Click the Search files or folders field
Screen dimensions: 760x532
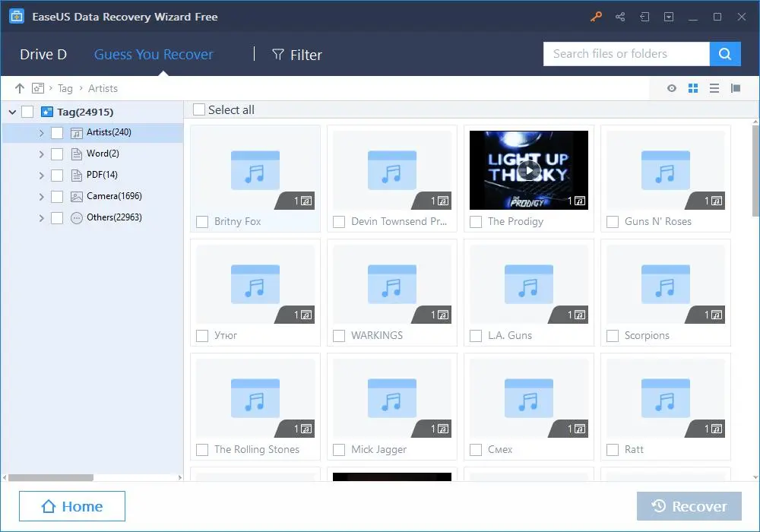626,54
